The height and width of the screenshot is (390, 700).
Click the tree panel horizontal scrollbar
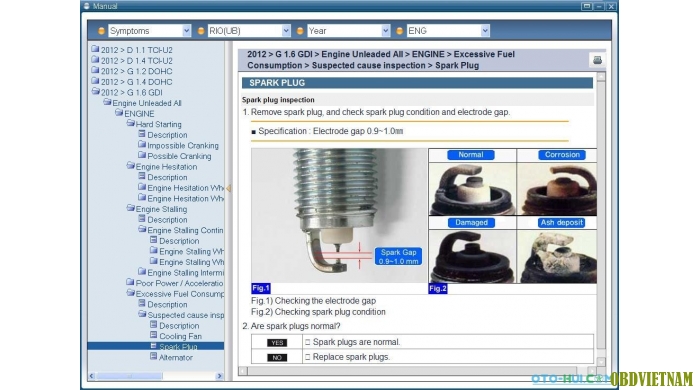[155, 376]
